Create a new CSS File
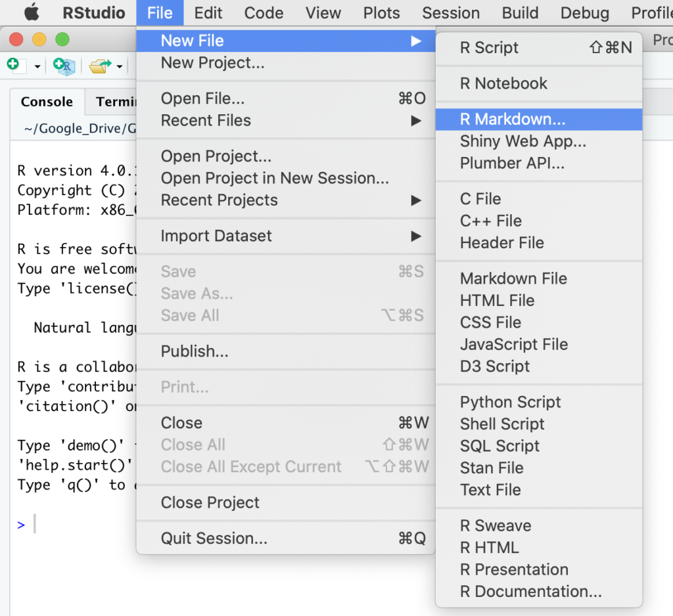This screenshot has width=673, height=616. point(539,322)
